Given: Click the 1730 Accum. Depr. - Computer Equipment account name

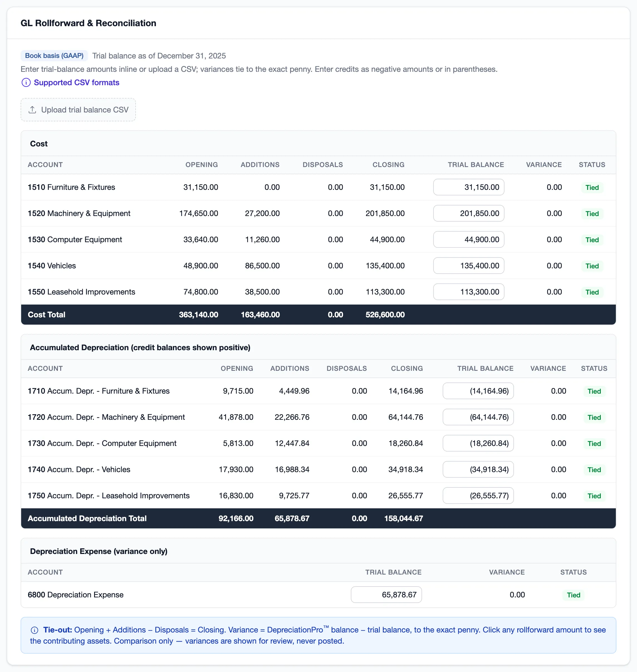Looking at the screenshot, I should point(102,443).
